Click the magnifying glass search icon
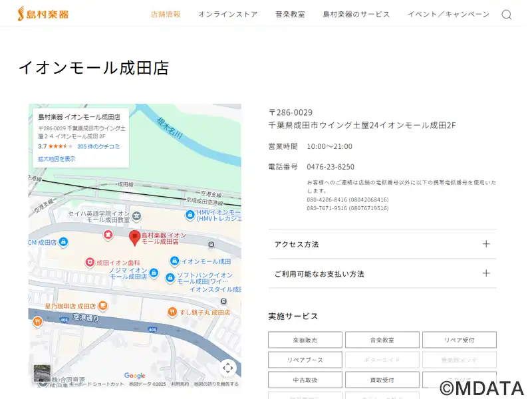The image size is (532, 399). (506, 15)
